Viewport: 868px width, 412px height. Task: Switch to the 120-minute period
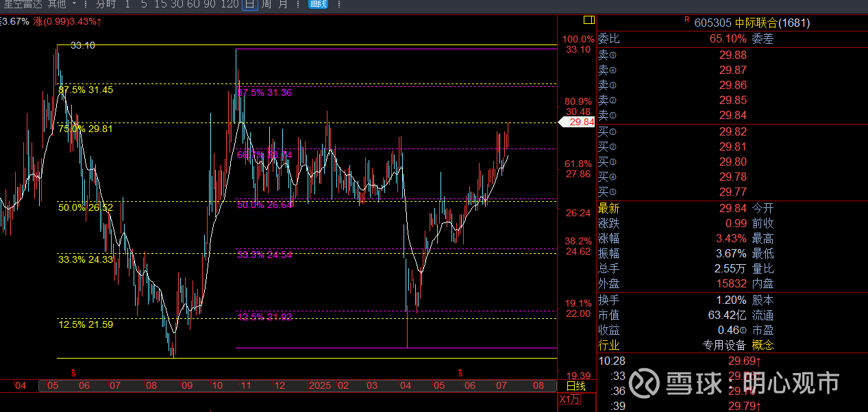click(230, 4)
